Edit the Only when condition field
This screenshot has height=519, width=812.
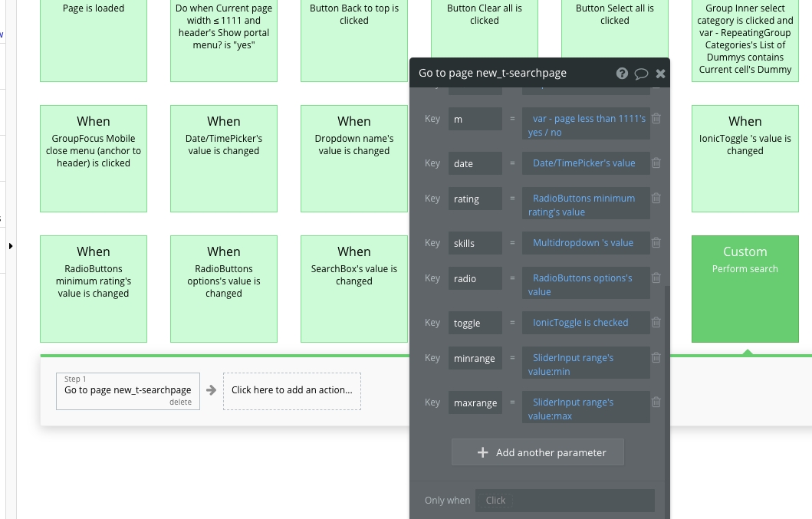(x=564, y=501)
